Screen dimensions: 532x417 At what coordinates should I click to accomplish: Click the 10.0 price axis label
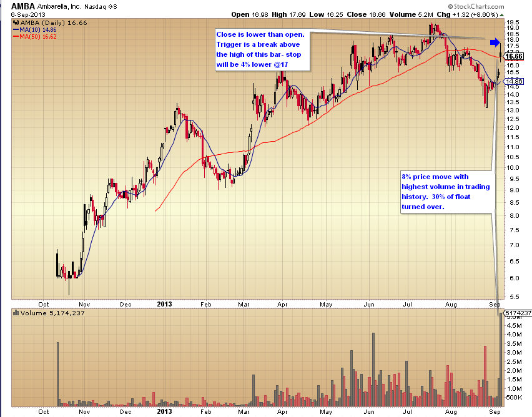pos(513,168)
